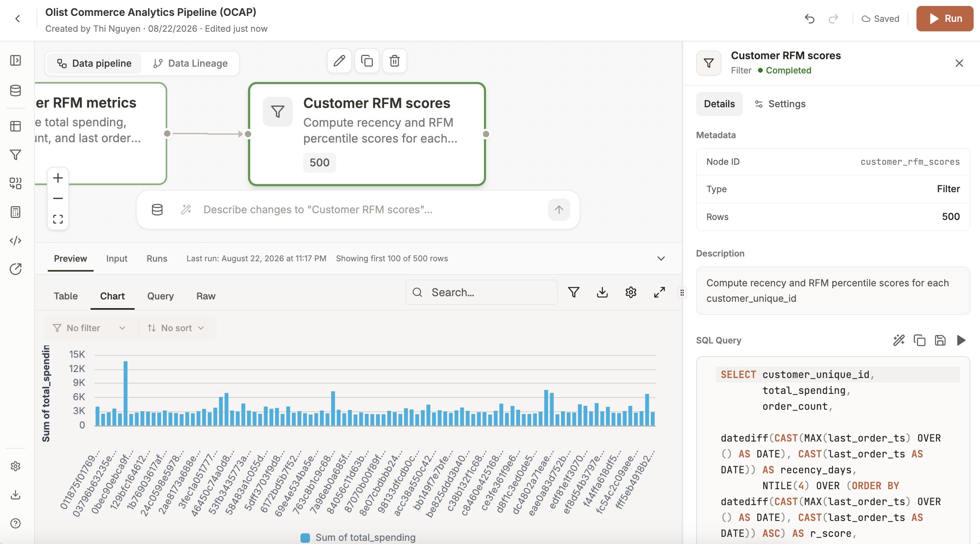Click the preview Search field
Viewport: 980px width, 544px height.
click(481, 293)
